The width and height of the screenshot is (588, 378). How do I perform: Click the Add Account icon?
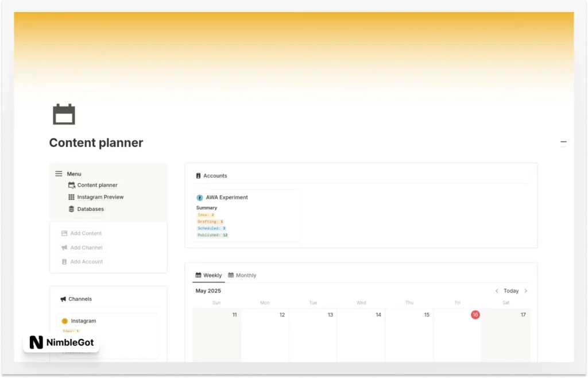65,261
